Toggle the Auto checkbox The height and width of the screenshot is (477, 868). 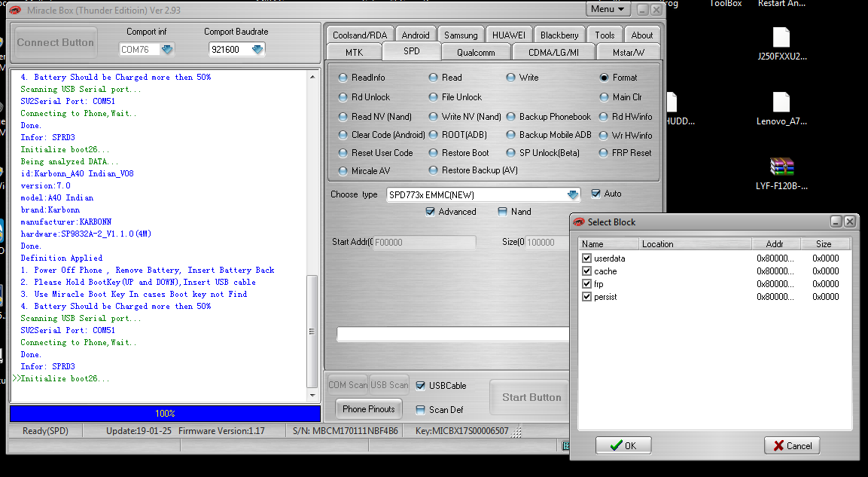(595, 194)
